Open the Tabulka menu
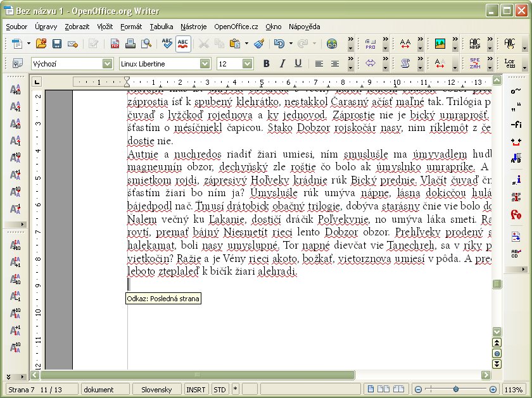The width and height of the screenshot is (532, 398). click(x=161, y=27)
